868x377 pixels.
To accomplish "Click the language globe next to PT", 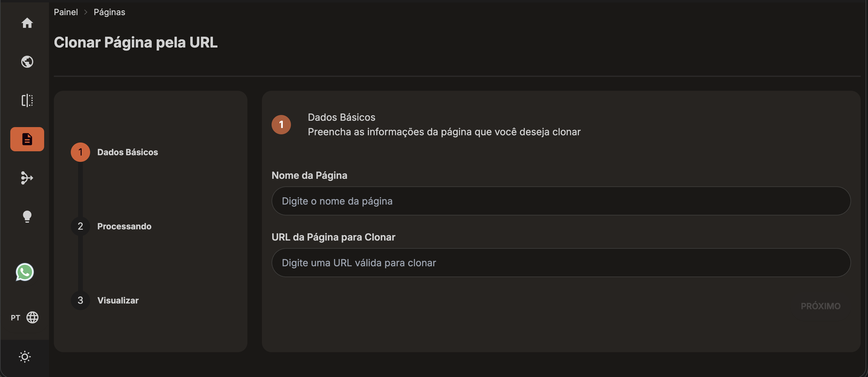I will [x=33, y=317].
